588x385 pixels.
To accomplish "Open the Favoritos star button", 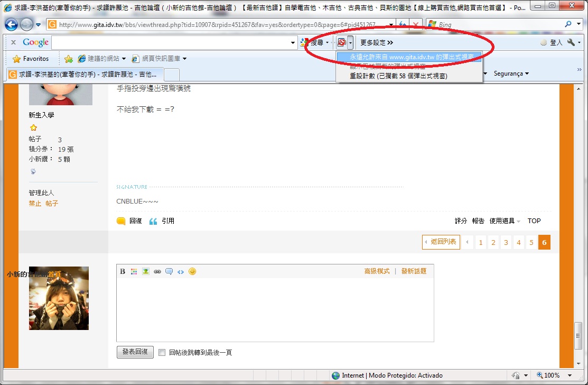I will pos(31,59).
